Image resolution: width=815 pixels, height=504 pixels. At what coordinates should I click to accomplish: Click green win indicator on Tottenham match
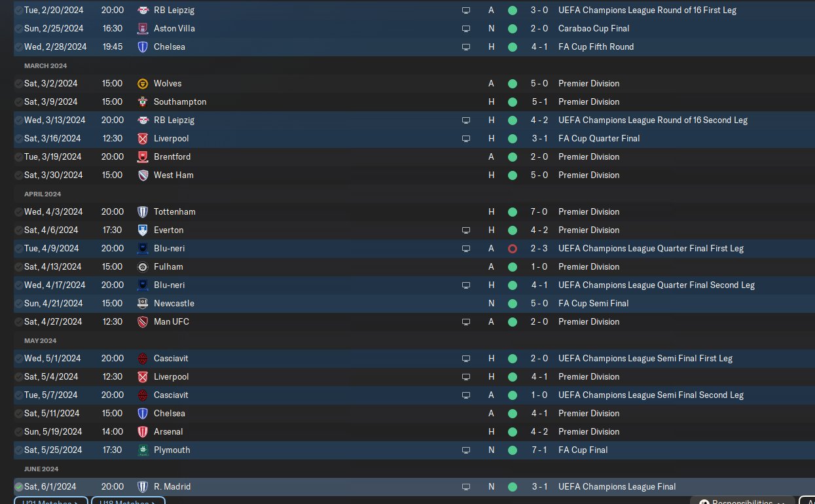[512, 212]
